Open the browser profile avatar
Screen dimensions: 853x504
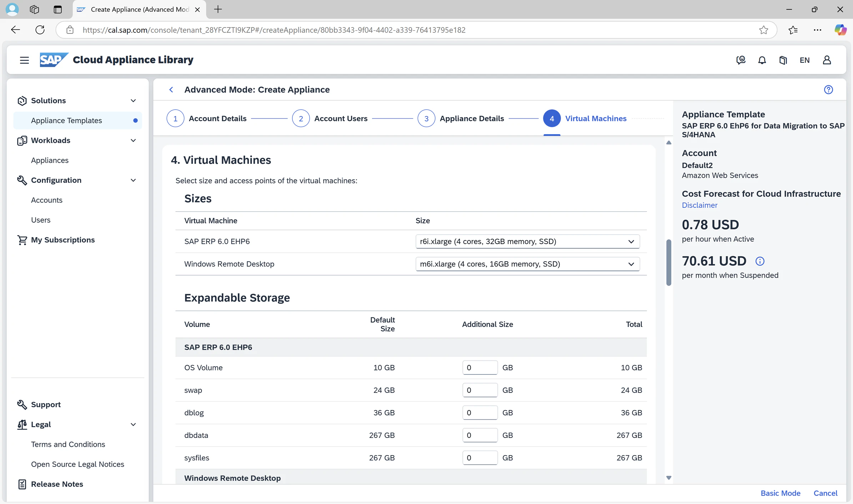point(12,9)
